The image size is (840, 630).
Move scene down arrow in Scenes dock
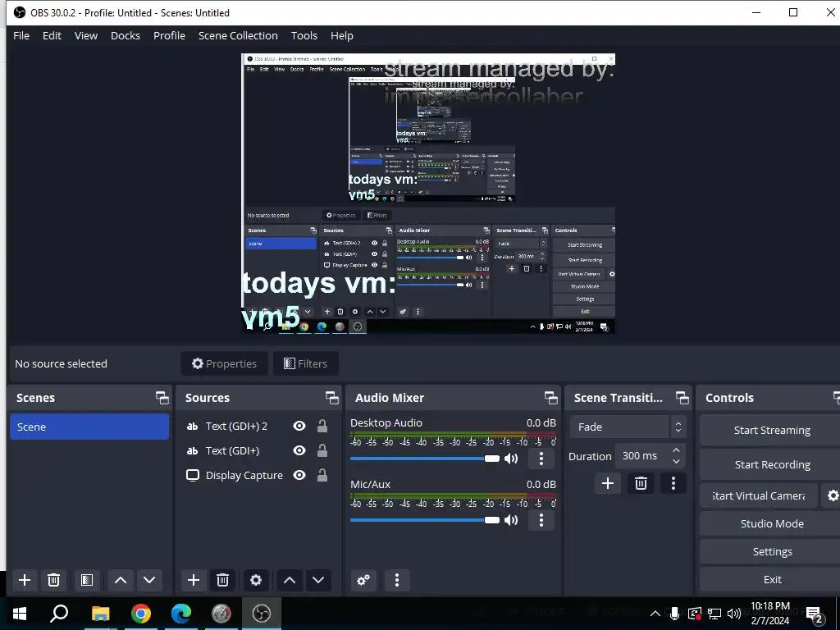tap(149, 580)
